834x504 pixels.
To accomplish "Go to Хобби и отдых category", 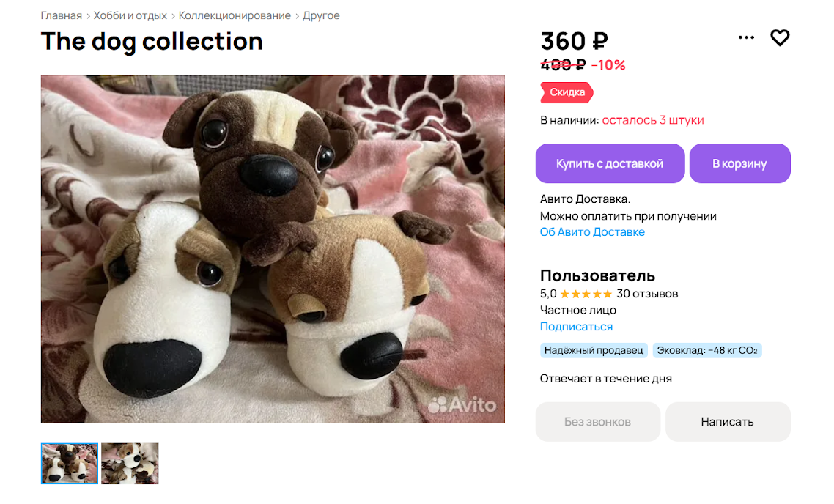I will tap(130, 15).
